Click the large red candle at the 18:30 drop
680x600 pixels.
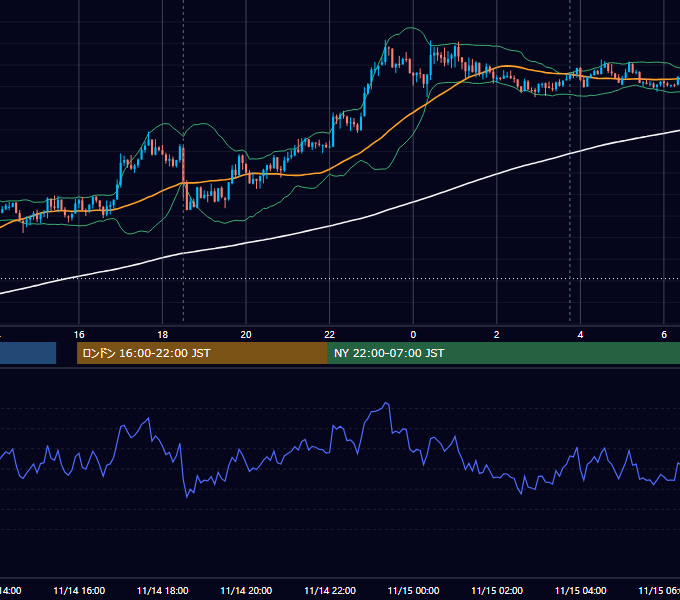click(x=183, y=167)
